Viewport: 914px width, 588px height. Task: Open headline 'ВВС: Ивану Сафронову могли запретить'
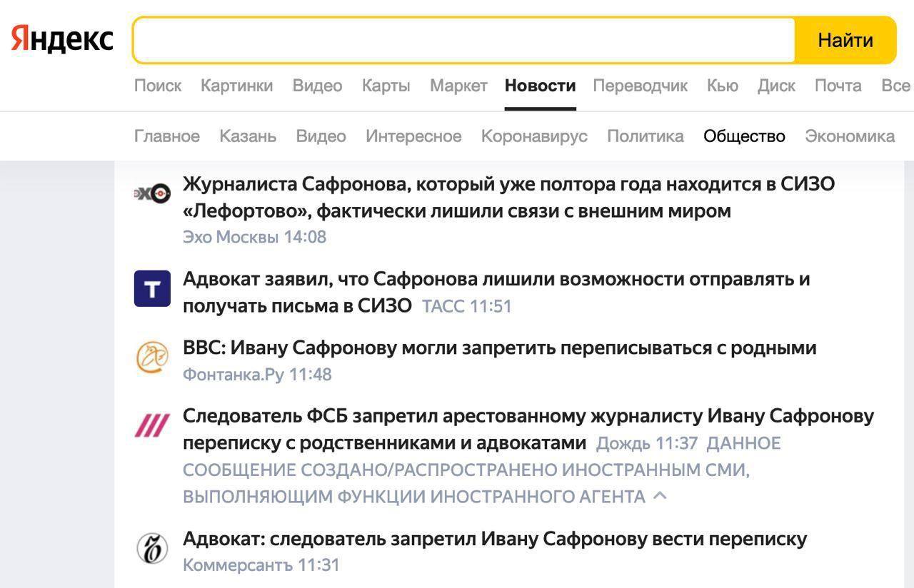click(x=499, y=348)
